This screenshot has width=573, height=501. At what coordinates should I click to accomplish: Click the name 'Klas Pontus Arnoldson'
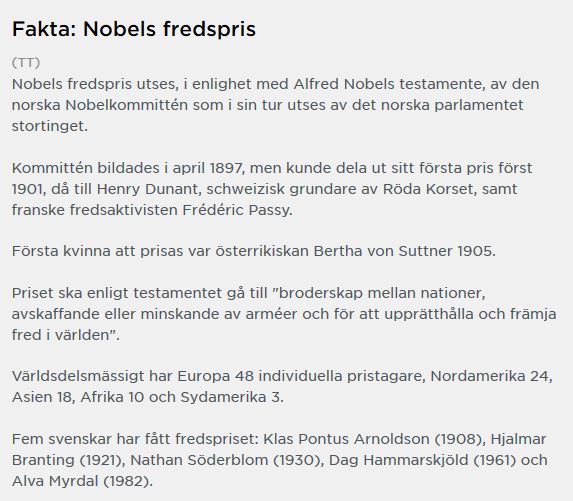click(x=346, y=439)
